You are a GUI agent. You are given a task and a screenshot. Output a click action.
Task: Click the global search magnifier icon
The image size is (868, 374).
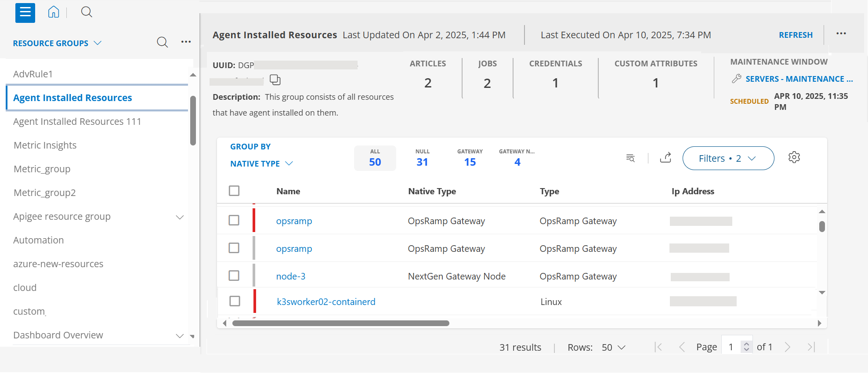tap(87, 12)
